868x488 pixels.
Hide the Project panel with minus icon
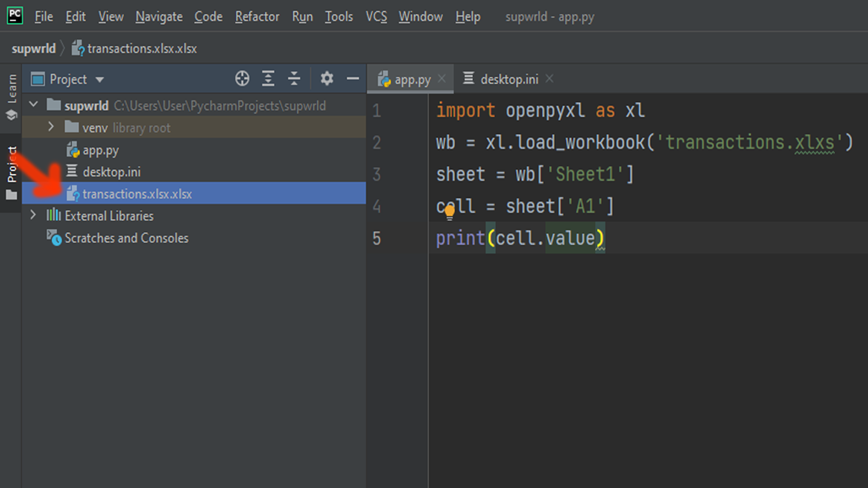tap(353, 79)
